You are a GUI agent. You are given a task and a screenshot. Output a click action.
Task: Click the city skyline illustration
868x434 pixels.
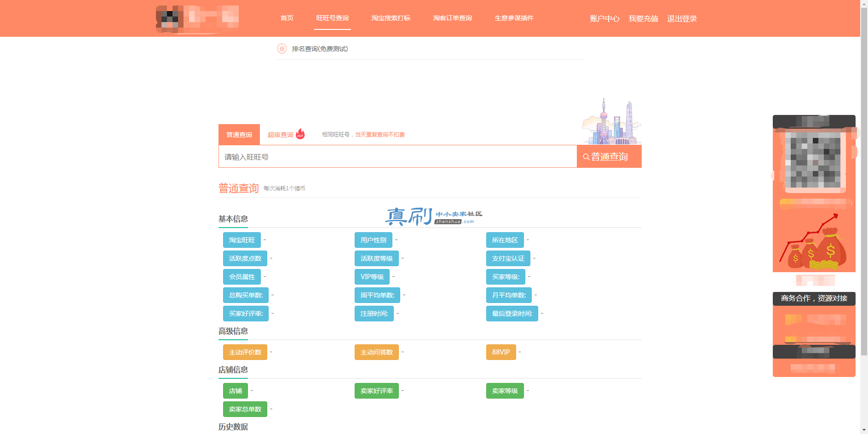pyautogui.click(x=612, y=121)
